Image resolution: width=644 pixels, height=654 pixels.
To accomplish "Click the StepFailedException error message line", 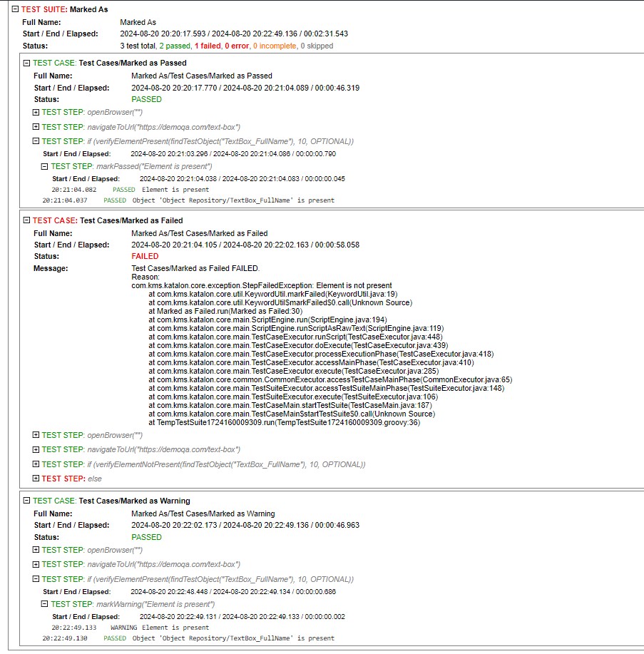I will coord(261,285).
